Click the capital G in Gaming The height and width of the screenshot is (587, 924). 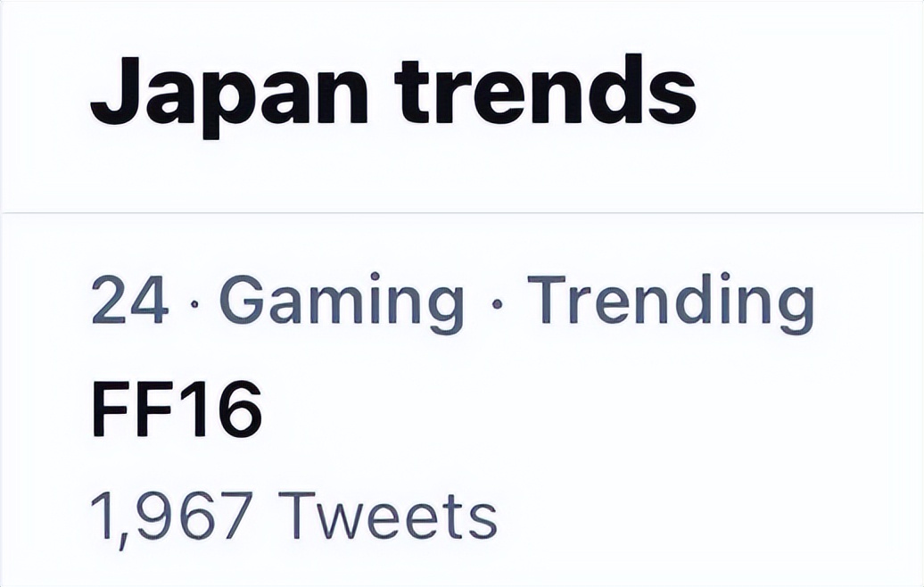239,303
